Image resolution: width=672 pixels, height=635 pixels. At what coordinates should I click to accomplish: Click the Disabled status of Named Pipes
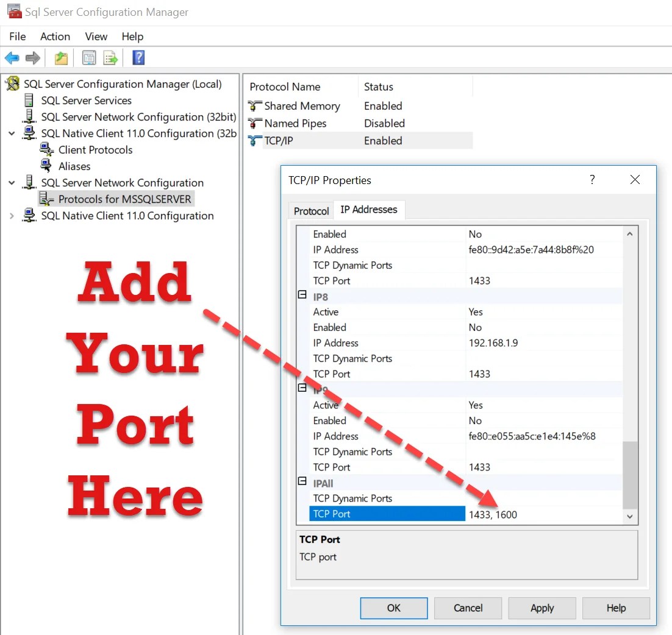coord(384,123)
